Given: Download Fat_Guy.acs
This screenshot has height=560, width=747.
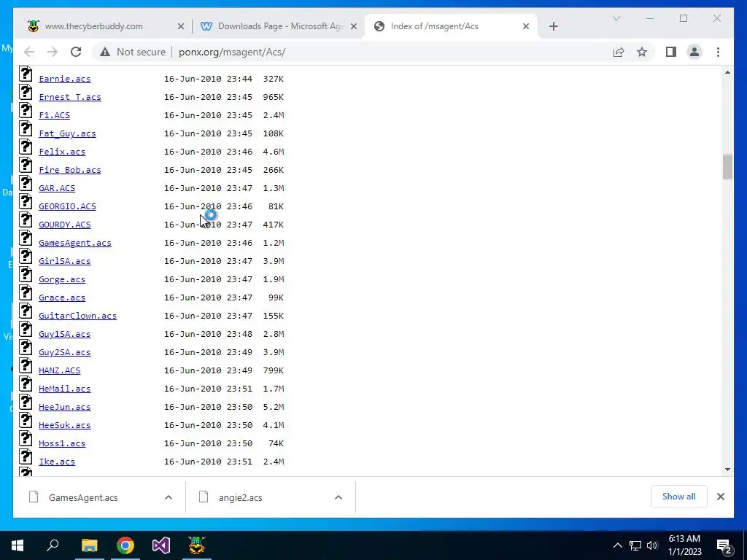Looking at the screenshot, I should (x=67, y=134).
